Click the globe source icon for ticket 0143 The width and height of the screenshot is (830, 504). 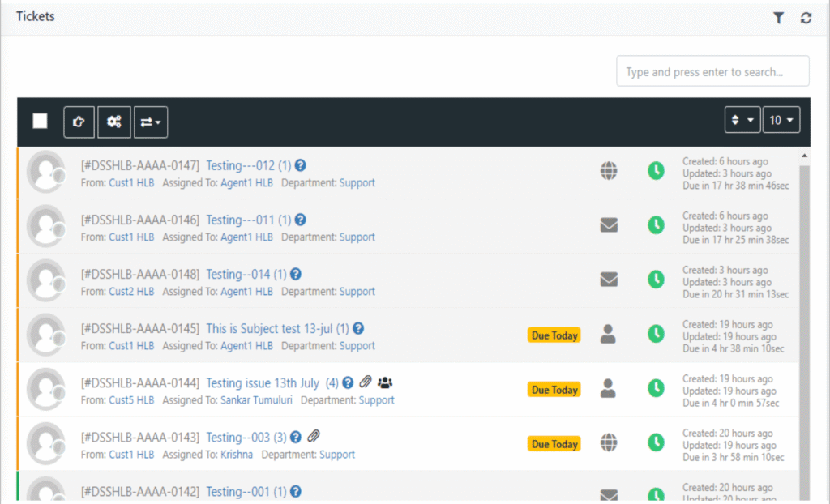pyautogui.click(x=609, y=442)
